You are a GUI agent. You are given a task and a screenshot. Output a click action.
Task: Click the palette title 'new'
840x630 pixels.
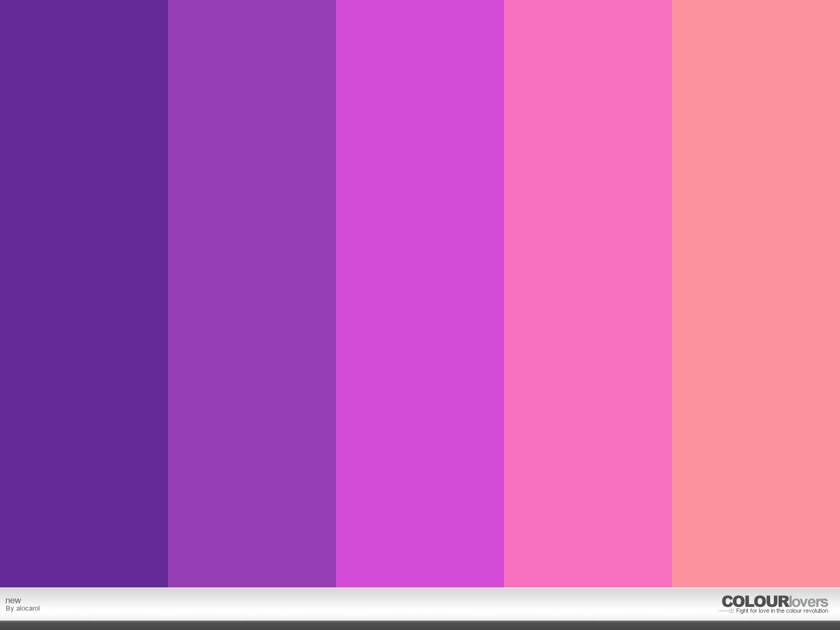click(13, 601)
